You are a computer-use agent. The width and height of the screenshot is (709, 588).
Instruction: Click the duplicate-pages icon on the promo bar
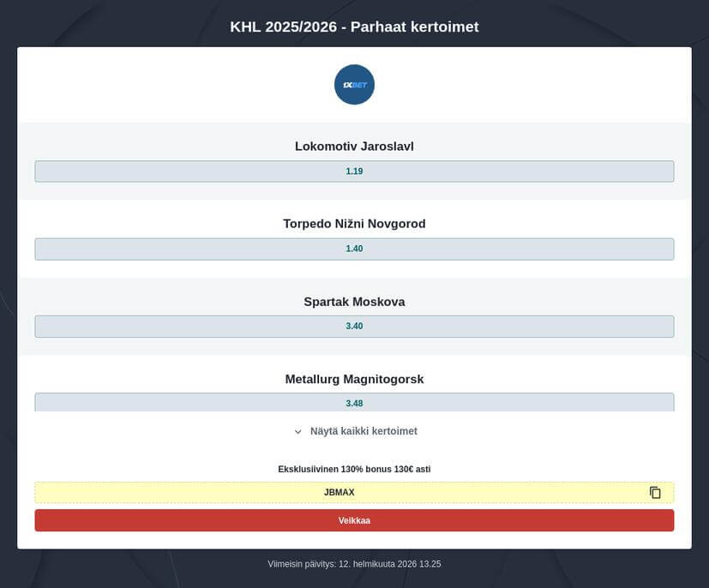point(655,492)
